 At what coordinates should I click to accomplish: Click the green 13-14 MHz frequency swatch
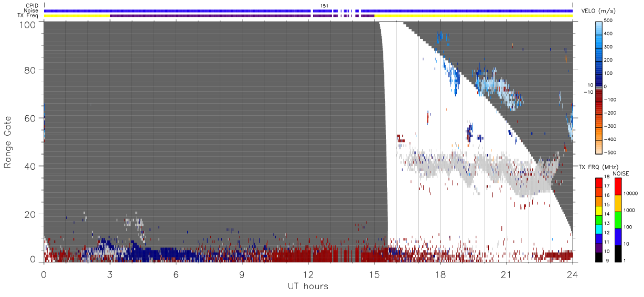point(599,219)
